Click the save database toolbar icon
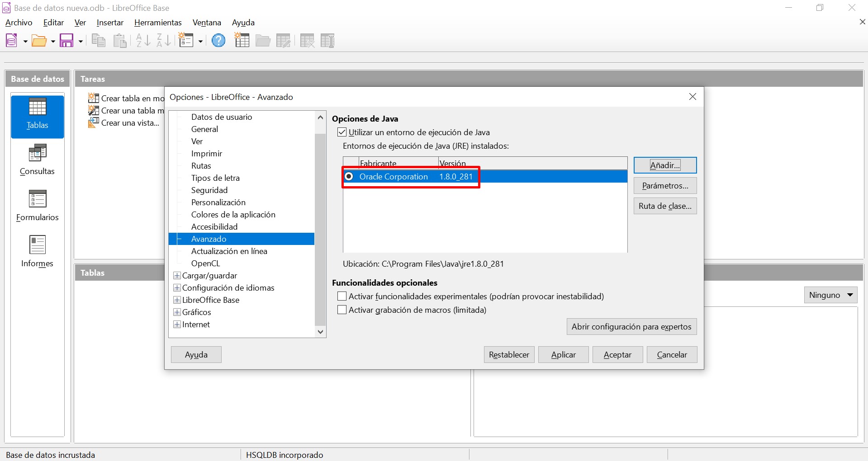Viewport: 868px width, 461px height. (66, 40)
